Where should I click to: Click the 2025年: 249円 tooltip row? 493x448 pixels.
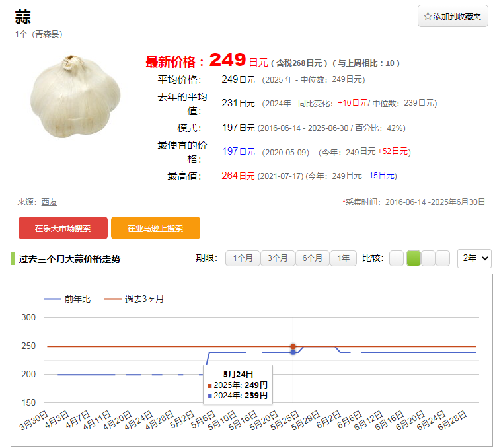238,385
